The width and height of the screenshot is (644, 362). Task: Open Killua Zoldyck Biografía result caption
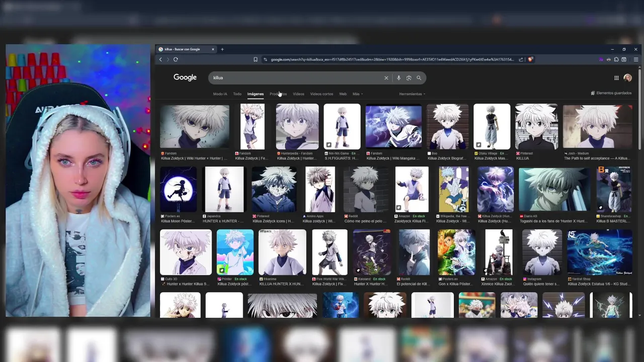point(447,158)
